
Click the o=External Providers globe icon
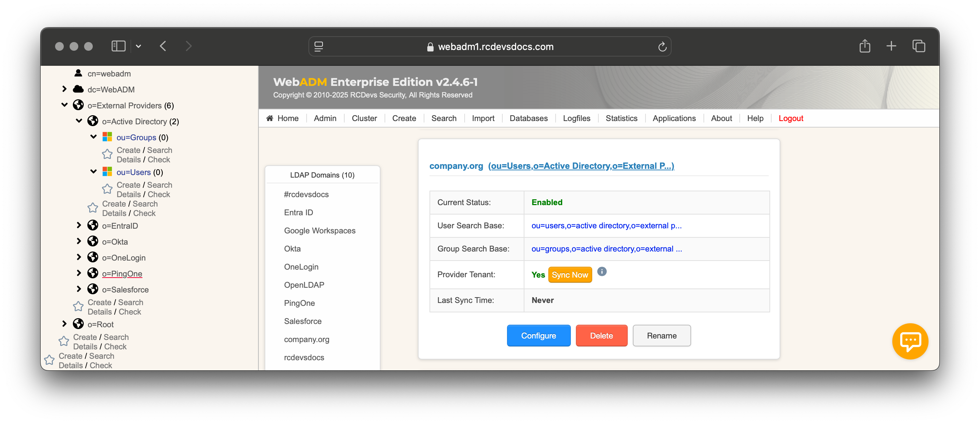click(78, 105)
